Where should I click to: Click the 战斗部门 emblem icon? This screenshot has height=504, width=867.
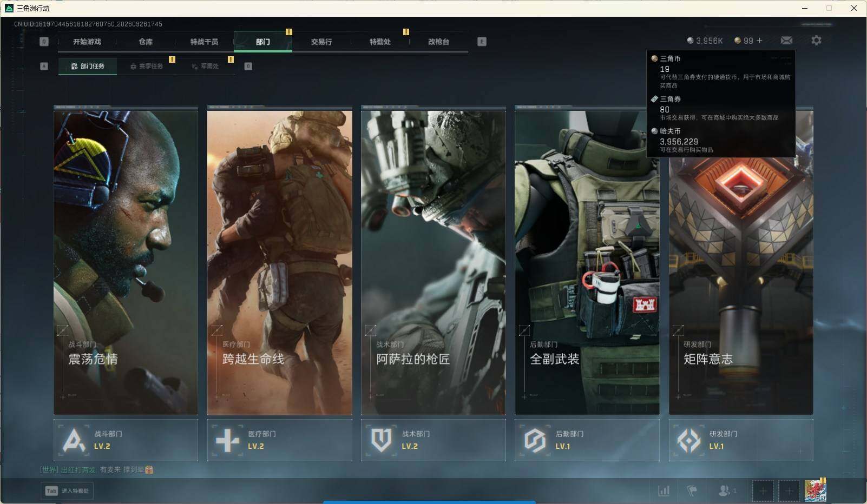click(74, 440)
